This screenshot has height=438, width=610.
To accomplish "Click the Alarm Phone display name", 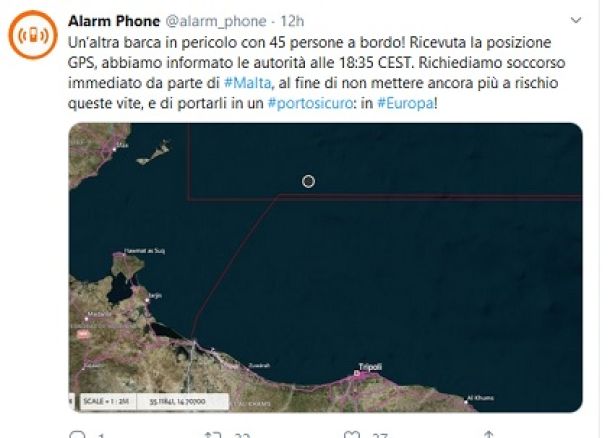I will (114, 21).
